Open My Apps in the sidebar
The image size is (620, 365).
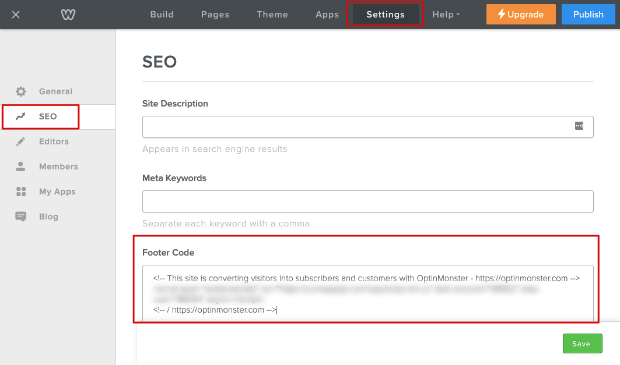tap(58, 191)
